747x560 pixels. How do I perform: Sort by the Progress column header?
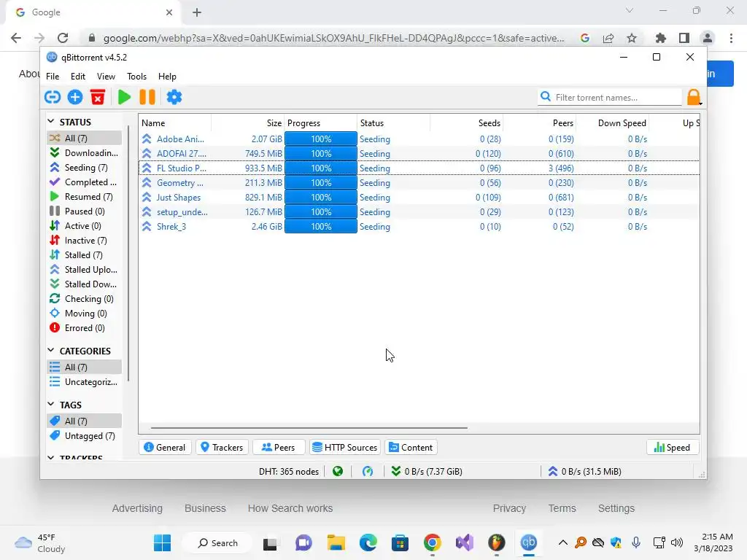click(x=321, y=122)
